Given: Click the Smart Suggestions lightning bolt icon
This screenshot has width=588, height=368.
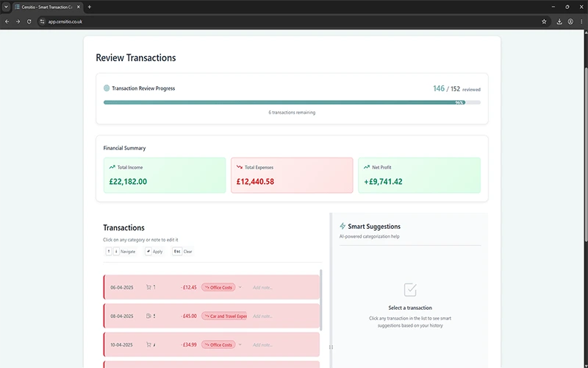Looking at the screenshot, I should tap(343, 226).
